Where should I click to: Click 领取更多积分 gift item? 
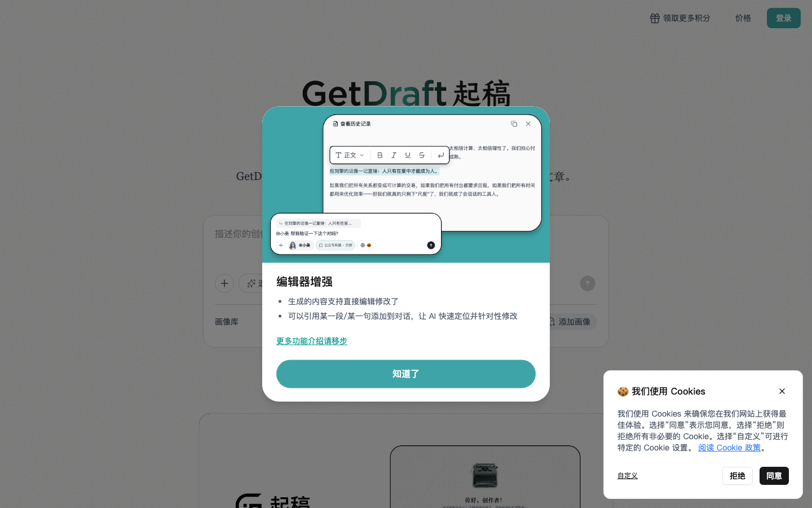tap(679, 18)
